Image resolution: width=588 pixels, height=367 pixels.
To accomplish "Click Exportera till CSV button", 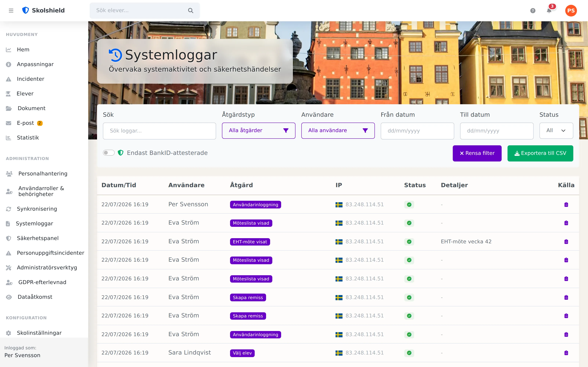I will pos(540,153).
